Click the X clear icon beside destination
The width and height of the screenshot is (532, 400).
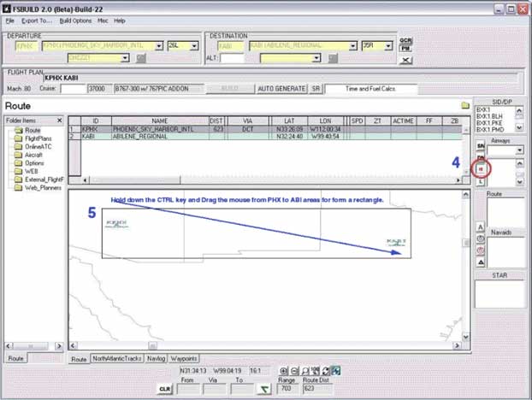point(405,60)
